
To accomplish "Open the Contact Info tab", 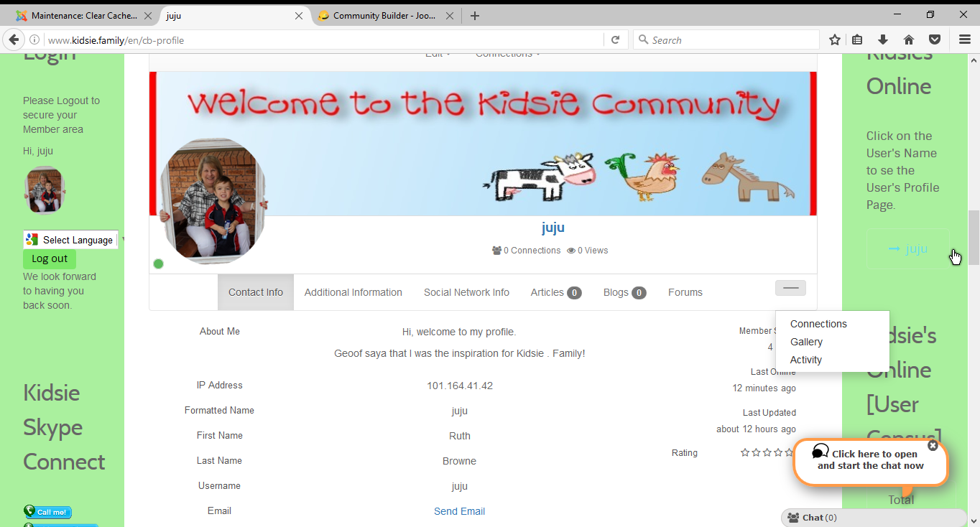I will [x=256, y=292].
